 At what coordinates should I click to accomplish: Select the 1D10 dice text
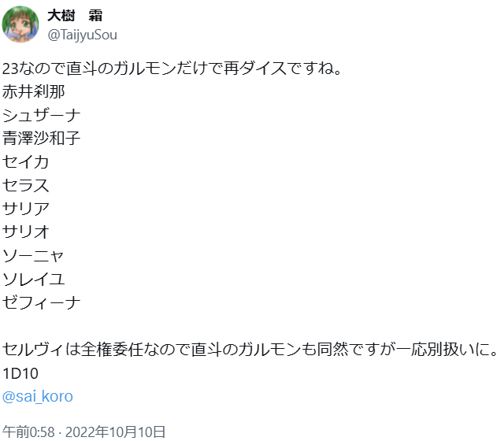pos(20,373)
